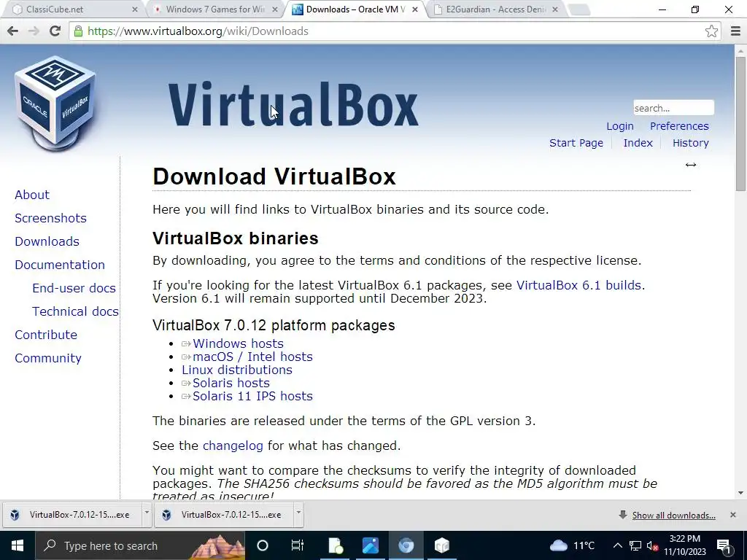Select the Downloads – Oracle VM tab
The height and width of the screenshot is (560, 747).
355,9
